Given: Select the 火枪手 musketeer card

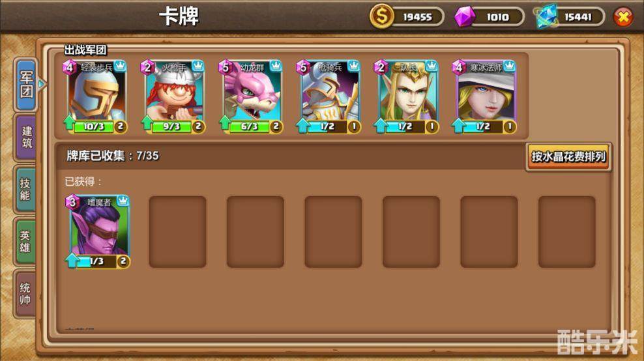Looking at the screenshot, I should pos(174,96).
